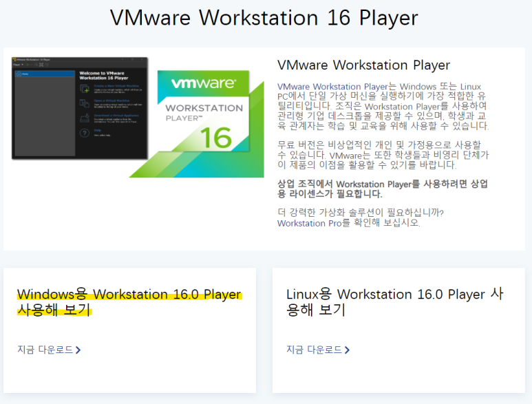Click the paragraph beginning 무료 버전은
The image size is (532, 404).
click(x=383, y=155)
